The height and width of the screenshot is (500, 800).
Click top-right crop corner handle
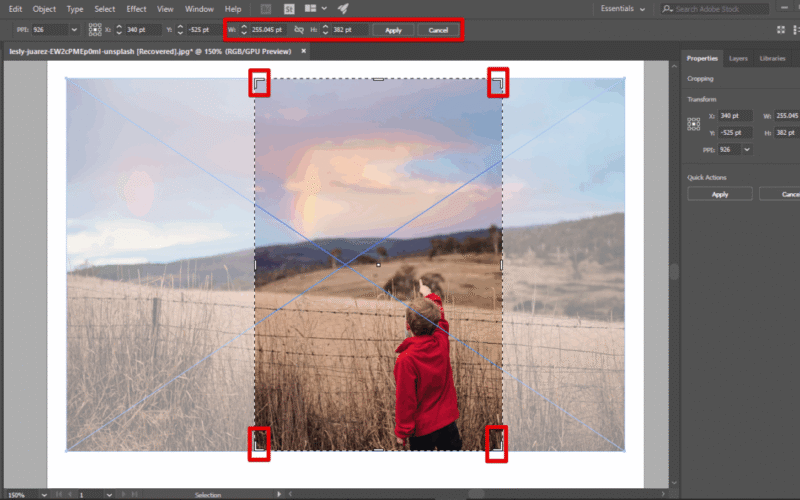(498, 83)
